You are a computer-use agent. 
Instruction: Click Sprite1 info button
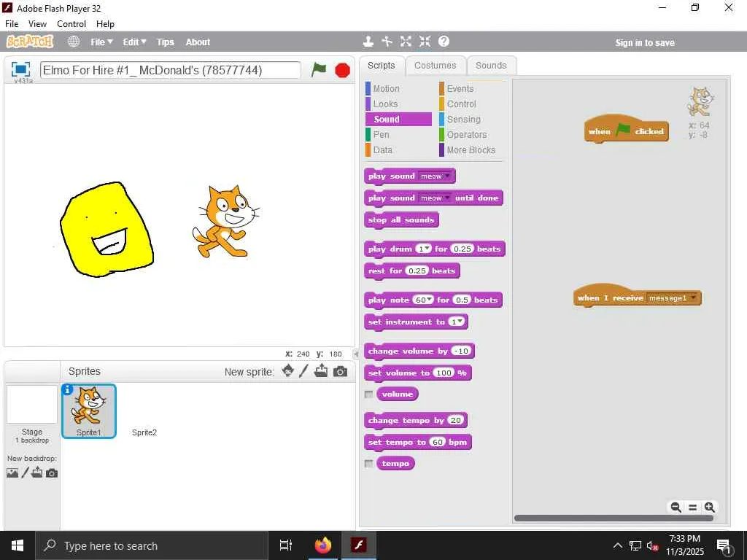click(67, 389)
